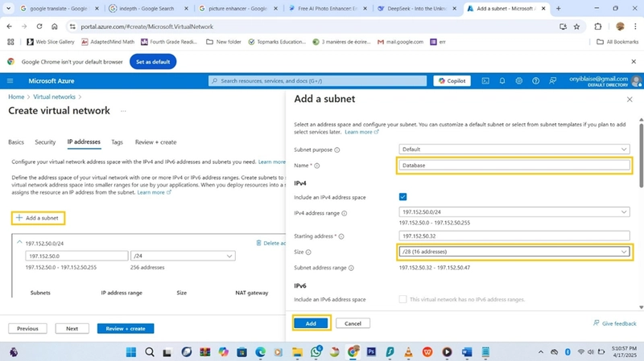Toggle Include an IPv6 address space checkbox
This screenshot has height=361, width=644.
click(403, 299)
